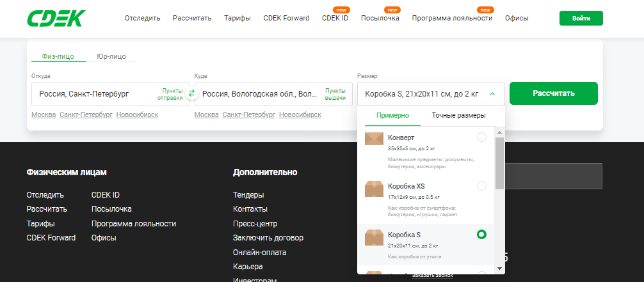Open Отследить in the top menu
Screen dimensions: 644x282
point(143,18)
